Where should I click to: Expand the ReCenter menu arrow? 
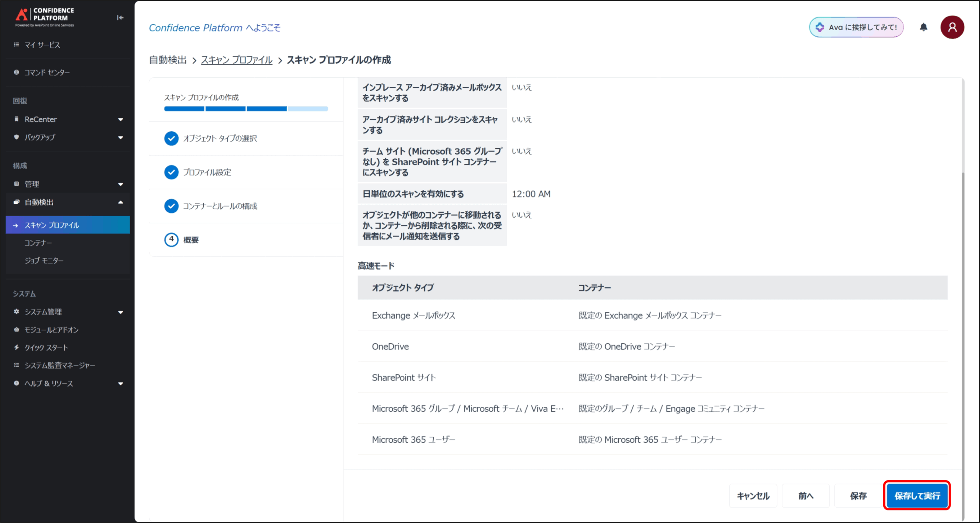[x=121, y=119]
